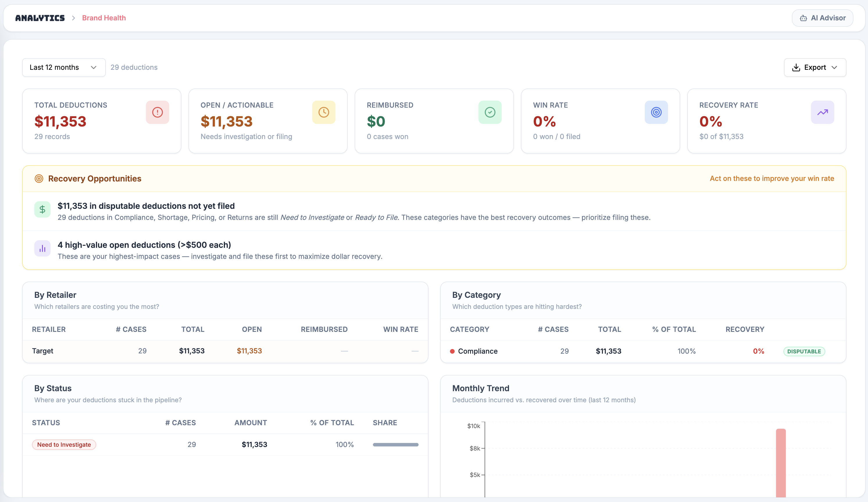
Task: Click the $5k axis label in Monthly Trend
Action: 475,474
